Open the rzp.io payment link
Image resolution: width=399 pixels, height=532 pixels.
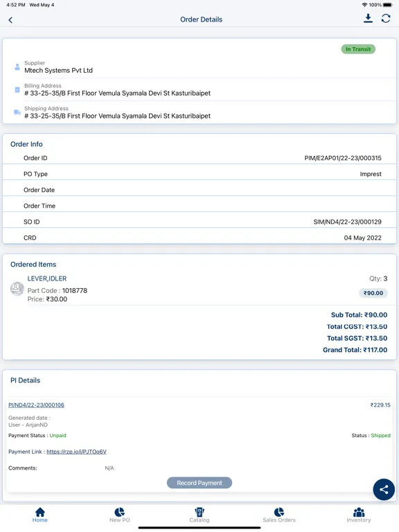[x=76, y=452]
